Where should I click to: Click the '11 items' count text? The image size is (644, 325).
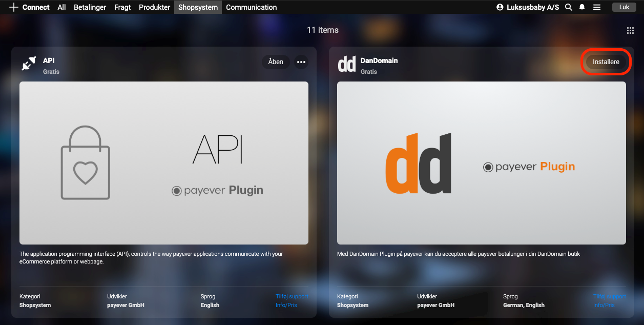[323, 30]
